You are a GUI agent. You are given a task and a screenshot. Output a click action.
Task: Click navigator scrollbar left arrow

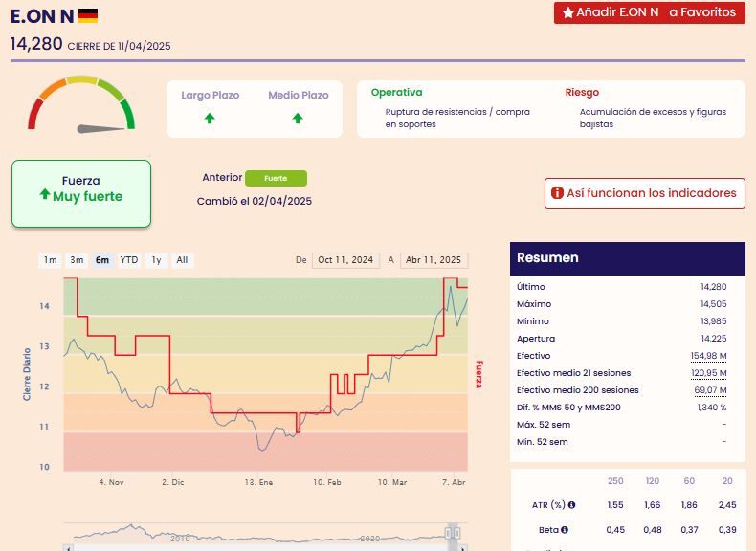[x=68, y=548]
